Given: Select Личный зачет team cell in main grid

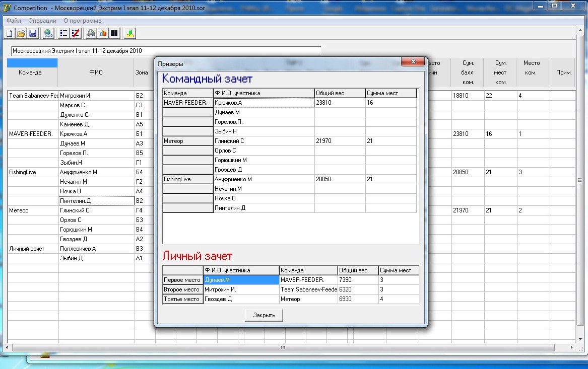Looking at the screenshot, I should click(33, 249).
